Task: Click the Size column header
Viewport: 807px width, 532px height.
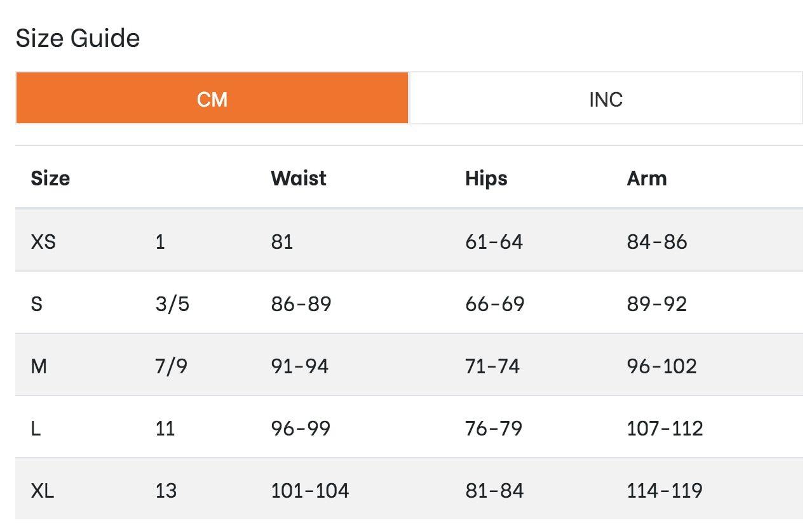Action: [50, 178]
